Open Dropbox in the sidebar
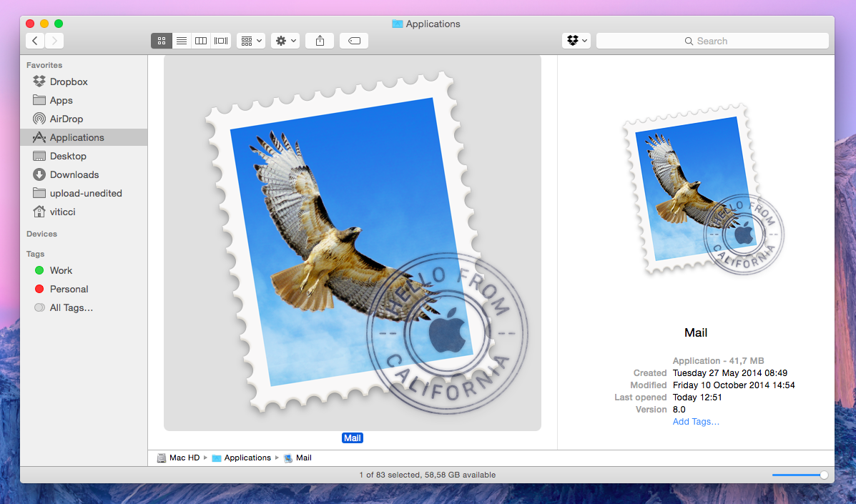The width and height of the screenshot is (856, 504). tap(69, 81)
